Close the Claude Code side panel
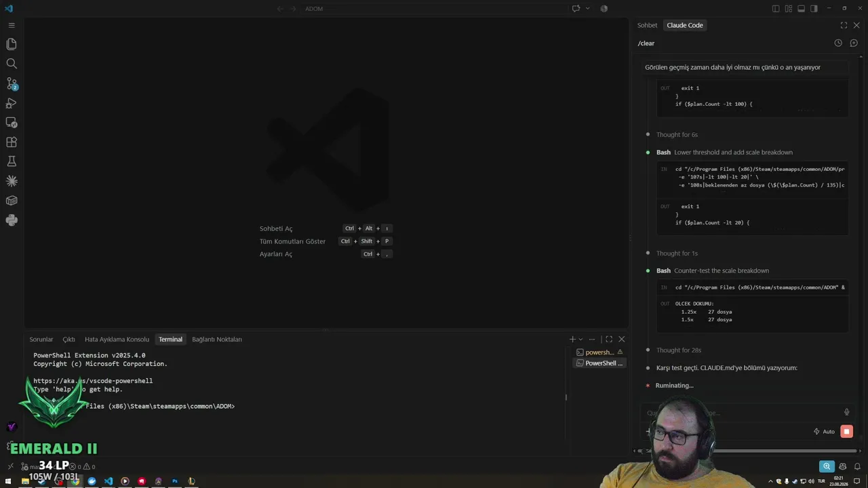 coord(856,25)
